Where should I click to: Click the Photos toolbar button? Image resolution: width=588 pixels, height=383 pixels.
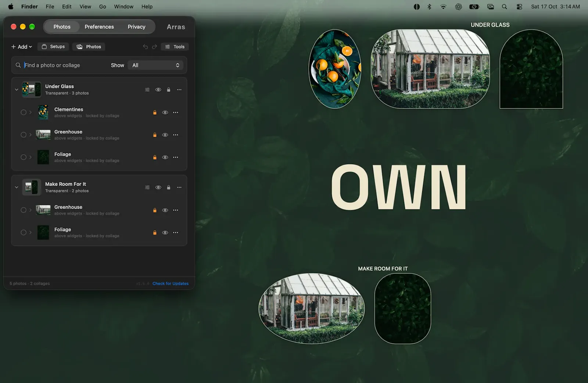pyautogui.click(x=89, y=47)
